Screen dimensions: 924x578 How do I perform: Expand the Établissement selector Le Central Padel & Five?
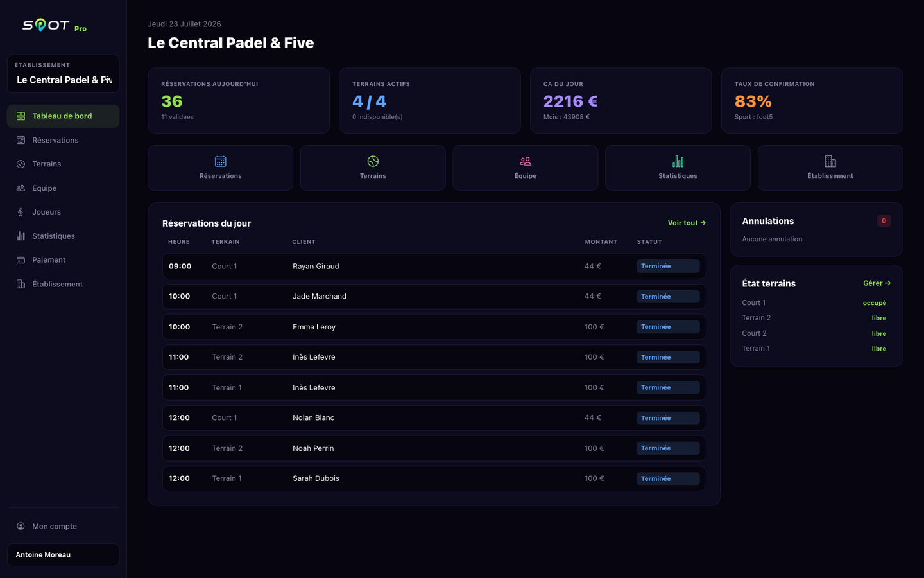(x=63, y=74)
